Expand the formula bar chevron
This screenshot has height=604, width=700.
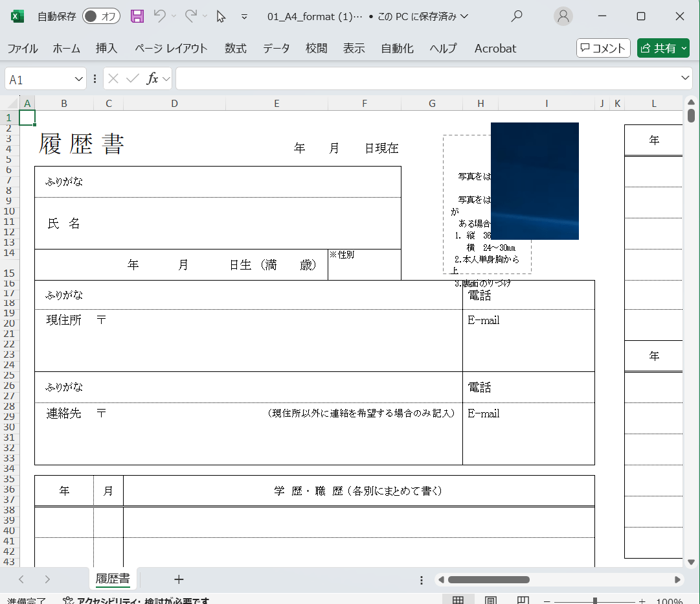pos(685,78)
